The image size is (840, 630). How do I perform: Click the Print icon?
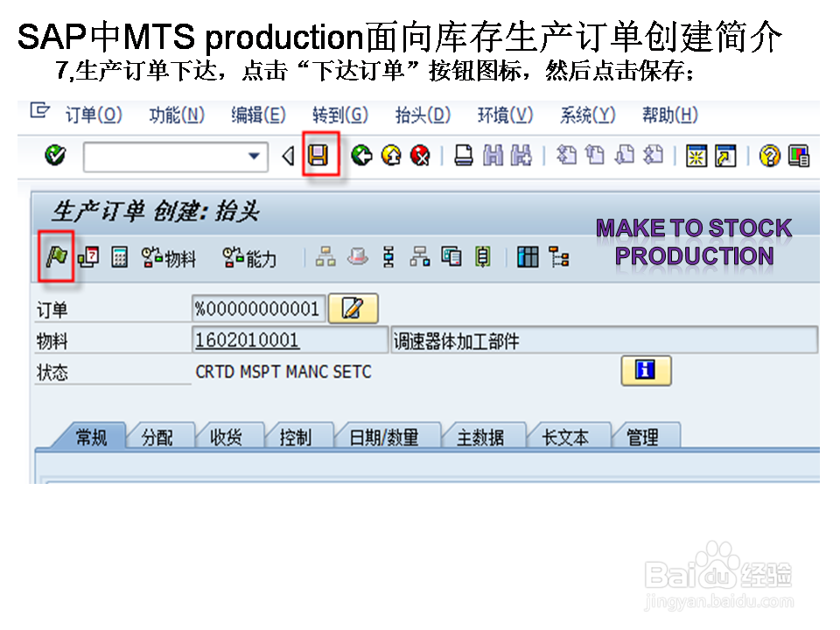464,156
